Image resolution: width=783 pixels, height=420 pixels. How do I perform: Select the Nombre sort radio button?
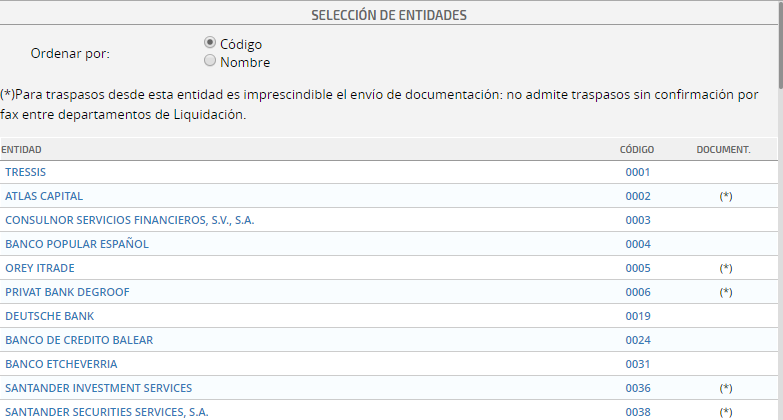210,61
